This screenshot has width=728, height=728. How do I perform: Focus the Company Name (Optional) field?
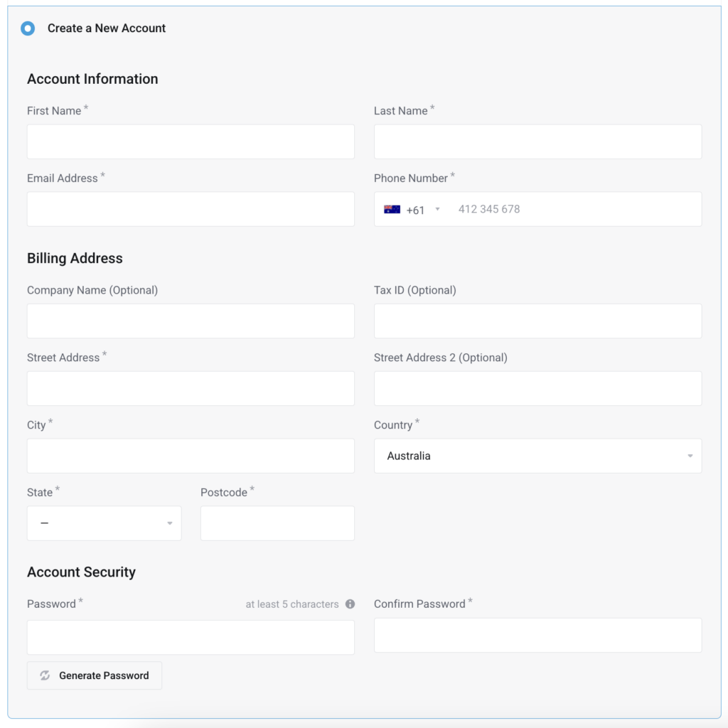pyautogui.click(x=191, y=321)
